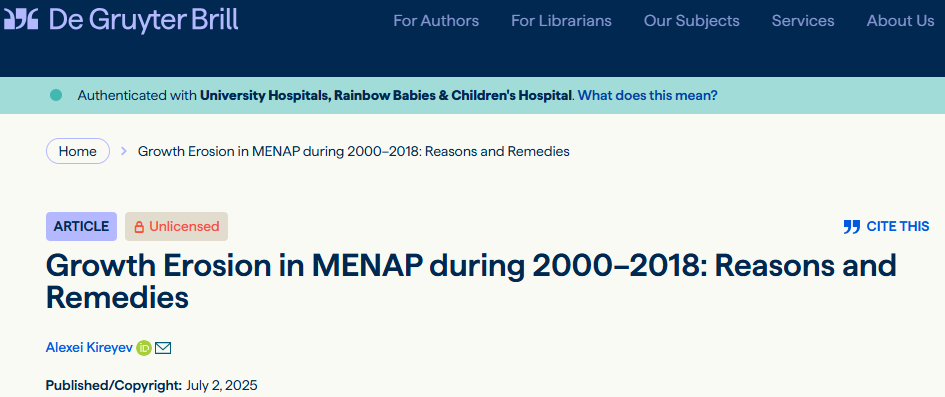Click the De Gruyter Brill logo icon
This screenshot has width=945, height=397.
21,20
